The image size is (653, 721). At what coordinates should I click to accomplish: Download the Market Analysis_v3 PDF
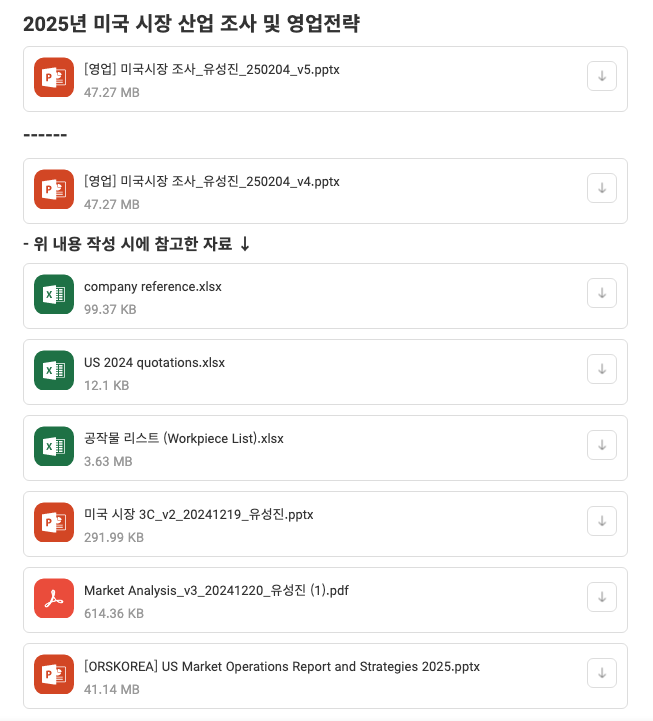pyautogui.click(x=601, y=597)
